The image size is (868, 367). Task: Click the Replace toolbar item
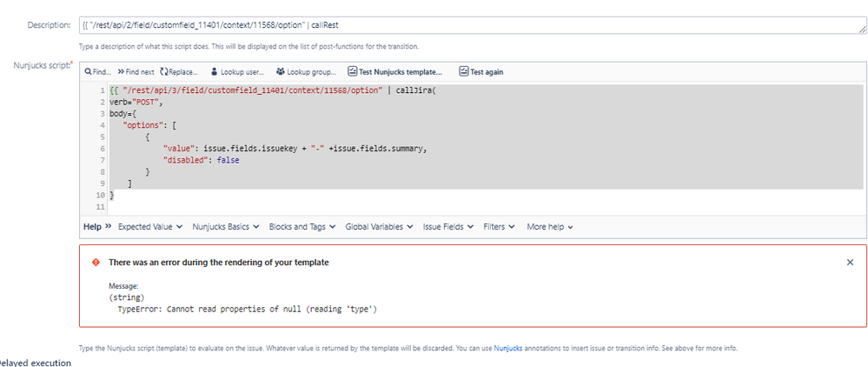coord(179,72)
